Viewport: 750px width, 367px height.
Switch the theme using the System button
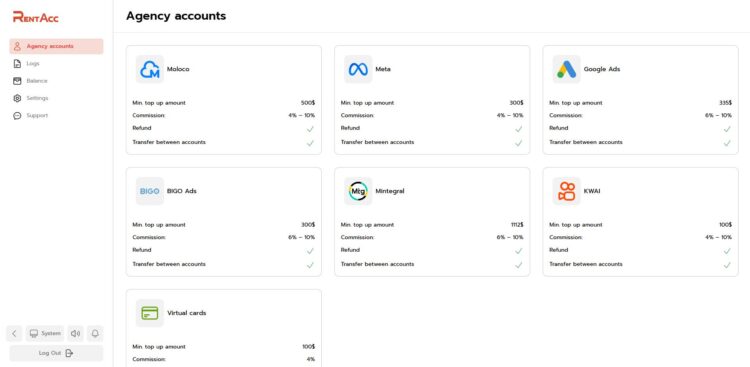tap(45, 334)
